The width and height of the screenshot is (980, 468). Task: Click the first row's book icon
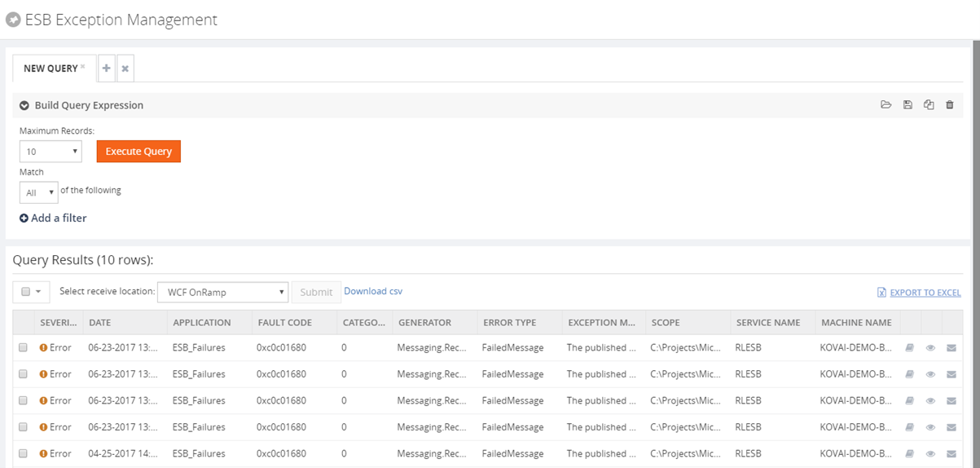910,348
